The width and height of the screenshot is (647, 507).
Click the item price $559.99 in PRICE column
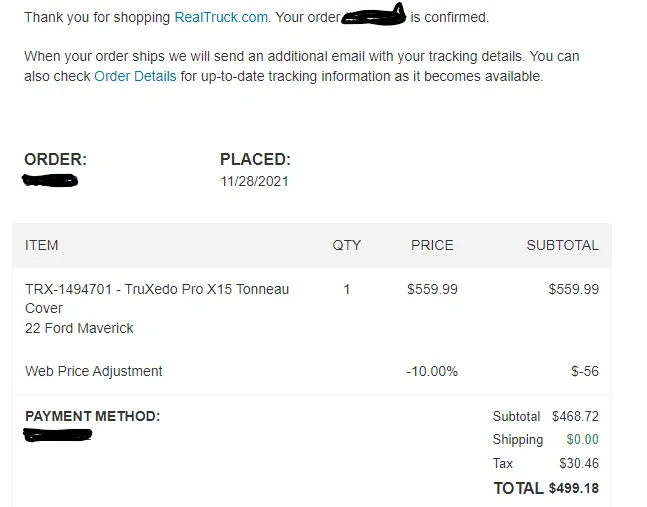[x=432, y=289]
